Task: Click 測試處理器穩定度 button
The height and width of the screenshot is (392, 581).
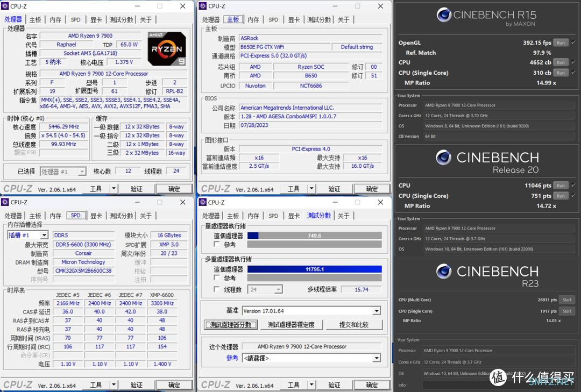Action: (291, 325)
